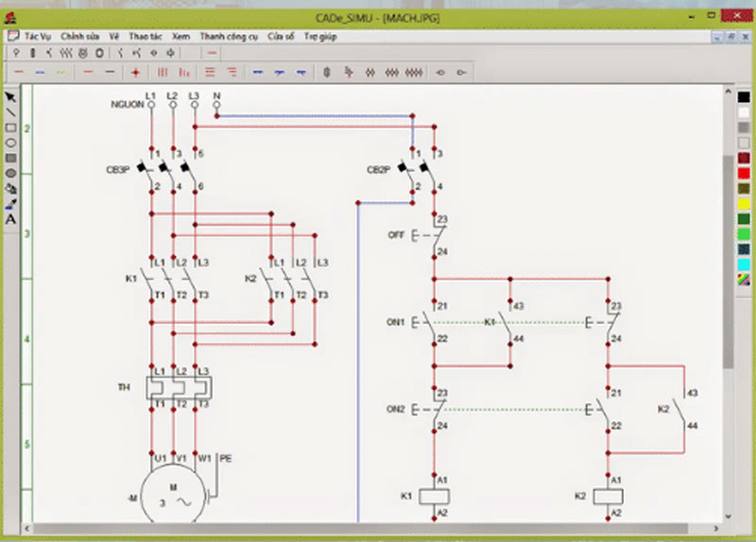Click the CB2P breaker label
The image size is (756, 542).
click(379, 170)
